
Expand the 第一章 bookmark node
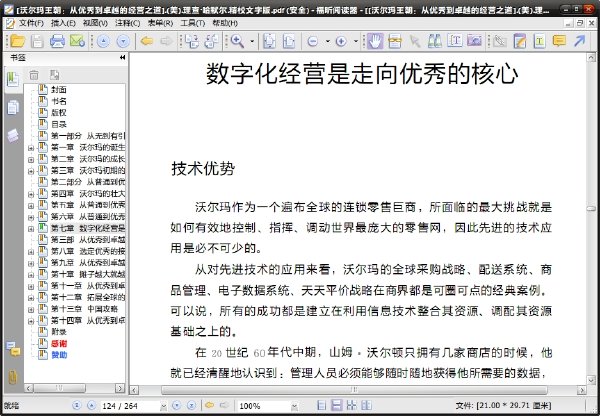click(31, 148)
